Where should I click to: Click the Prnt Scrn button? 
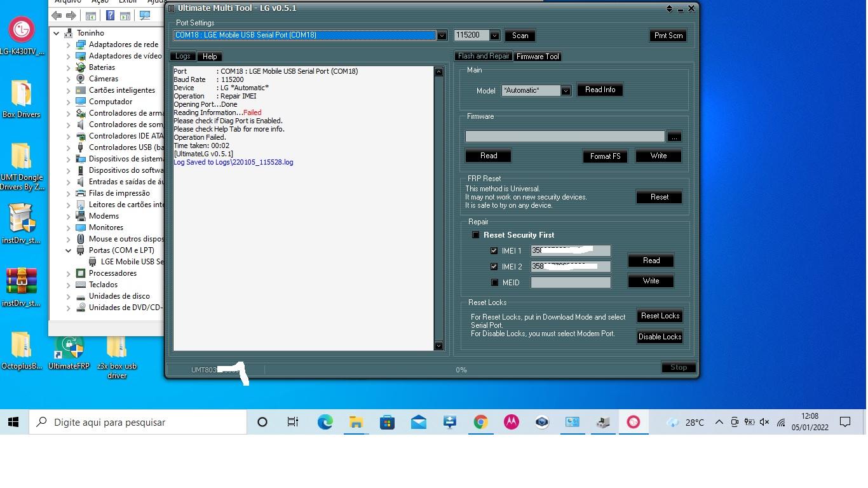click(668, 36)
